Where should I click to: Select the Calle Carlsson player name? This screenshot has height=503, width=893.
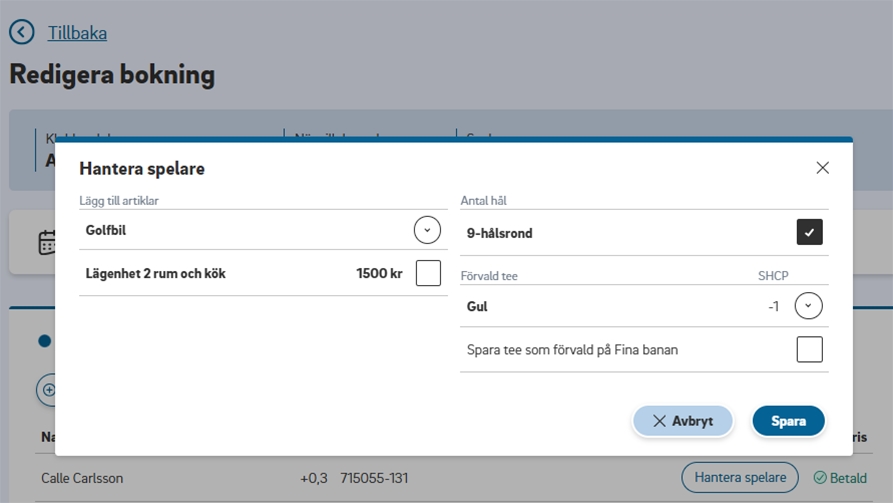tap(82, 478)
